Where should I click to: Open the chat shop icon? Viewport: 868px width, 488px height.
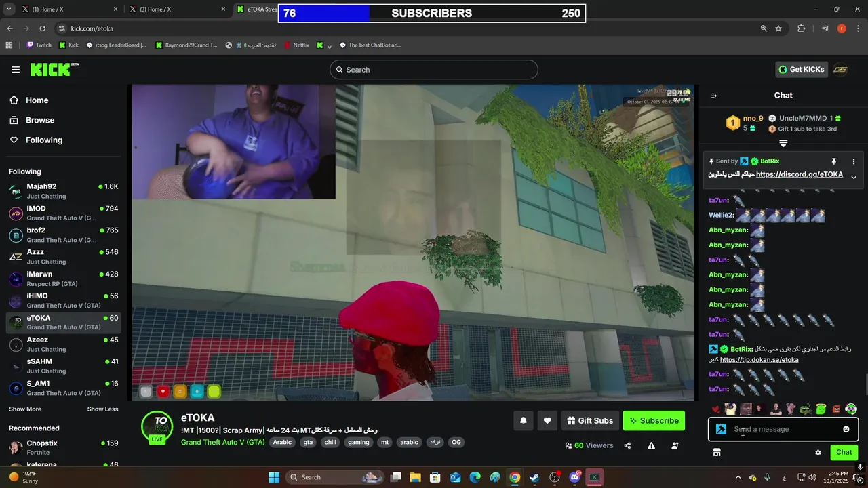[716, 452]
